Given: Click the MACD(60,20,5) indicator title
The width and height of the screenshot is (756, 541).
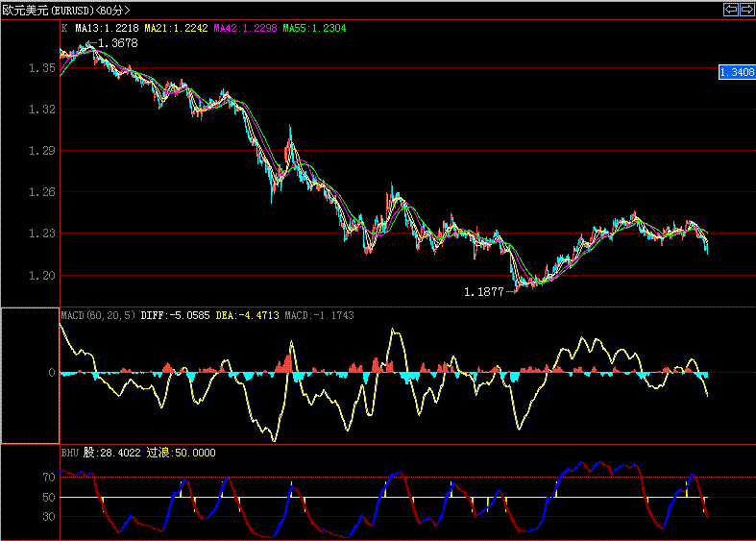Looking at the screenshot, I should coord(98,315).
